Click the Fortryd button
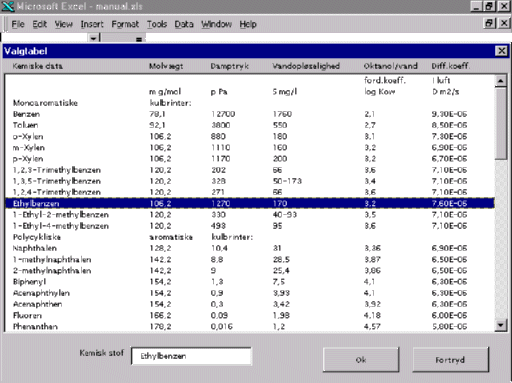Screen dimensions: 512x383 [x=450, y=360]
